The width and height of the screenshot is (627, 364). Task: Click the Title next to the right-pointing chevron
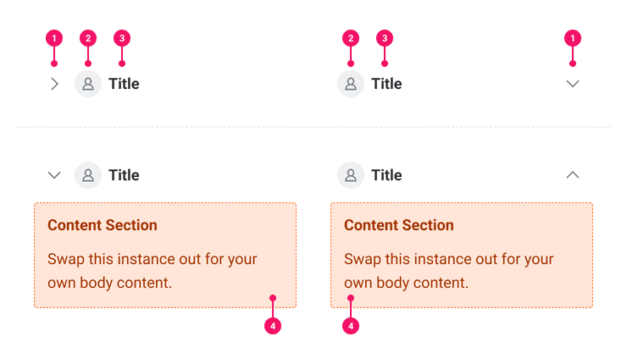[124, 84]
